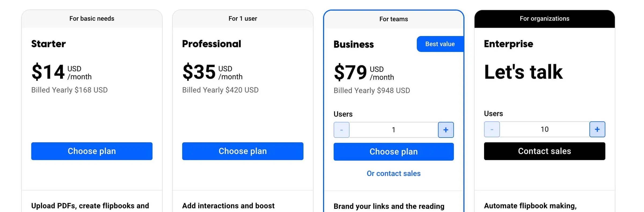Select the Business plan heading
The image size is (644, 212).
(x=353, y=44)
